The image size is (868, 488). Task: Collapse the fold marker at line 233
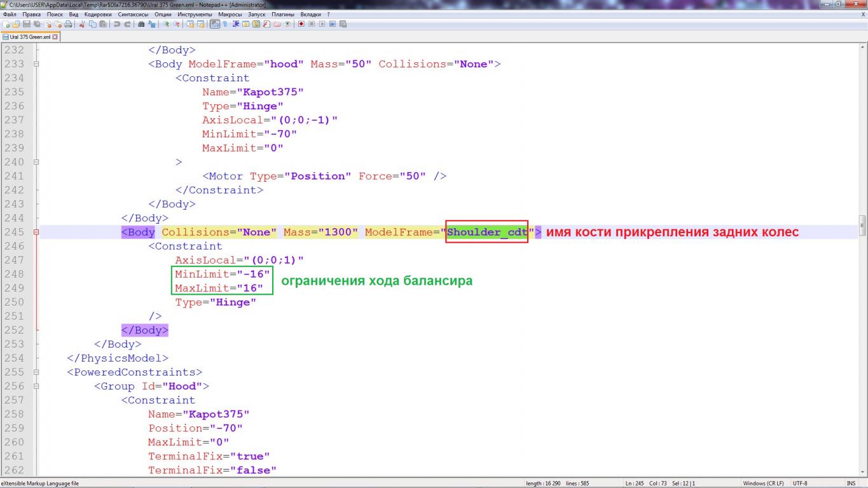click(x=36, y=64)
